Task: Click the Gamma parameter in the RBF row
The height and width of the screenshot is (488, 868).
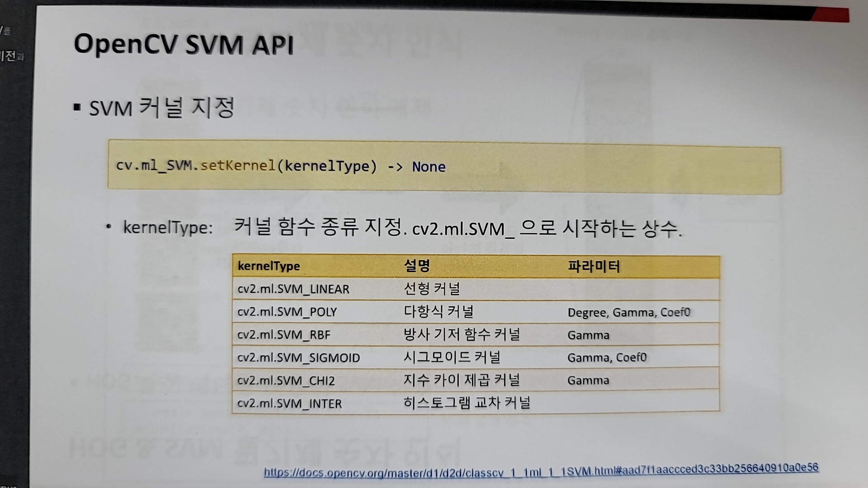Action: [588, 335]
